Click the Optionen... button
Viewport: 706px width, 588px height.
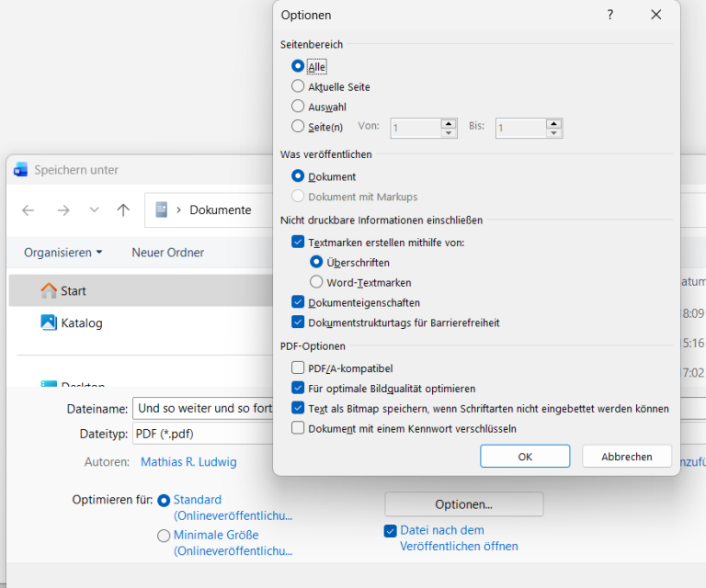coord(463,504)
